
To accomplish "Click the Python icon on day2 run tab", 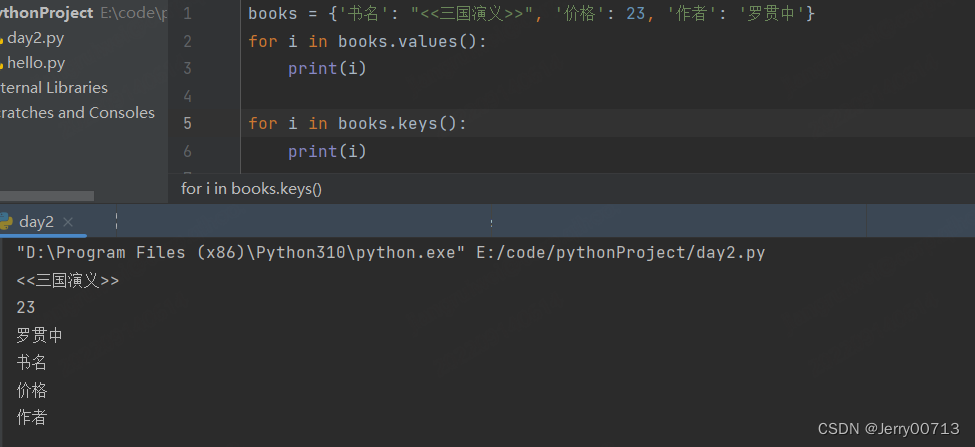I will pos(6,221).
